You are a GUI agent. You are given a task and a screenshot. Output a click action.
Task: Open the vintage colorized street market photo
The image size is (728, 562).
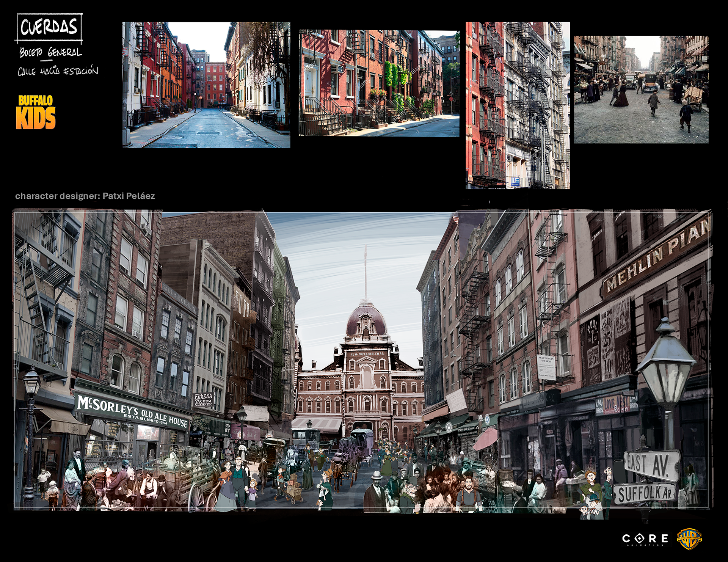click(641, 89)
